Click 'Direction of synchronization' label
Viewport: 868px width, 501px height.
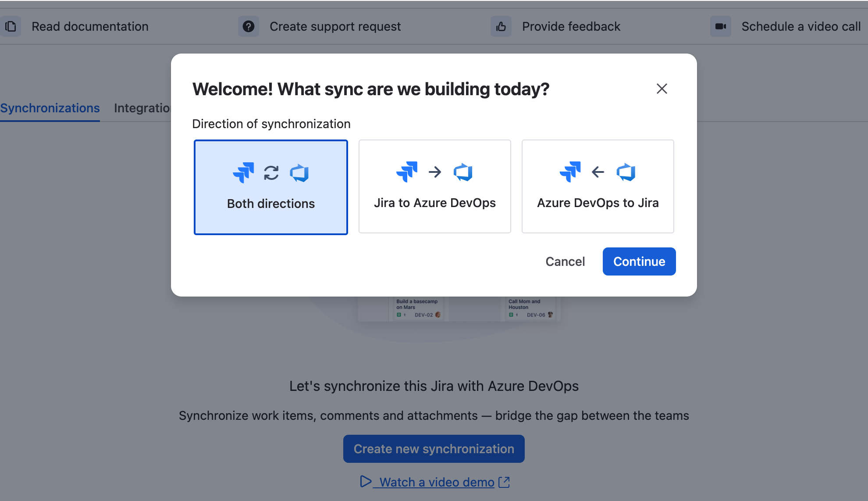pyautogui.click(x=271, y=124)
